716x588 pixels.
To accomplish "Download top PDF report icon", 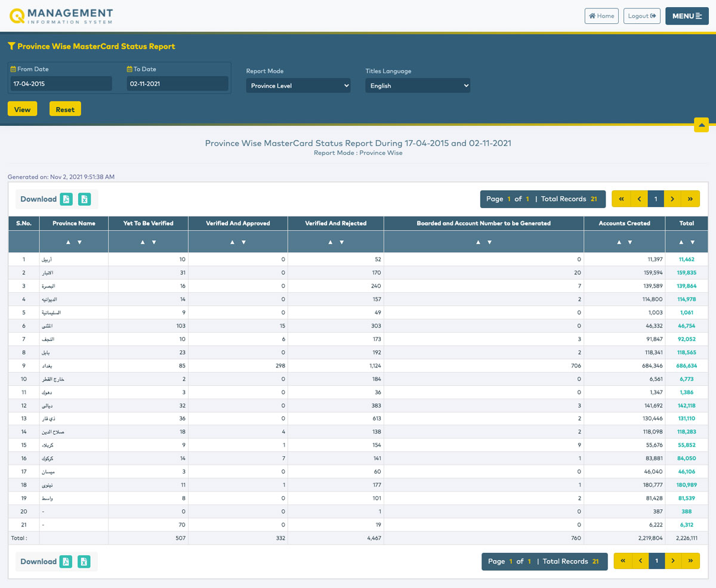I will coord(66,199).
